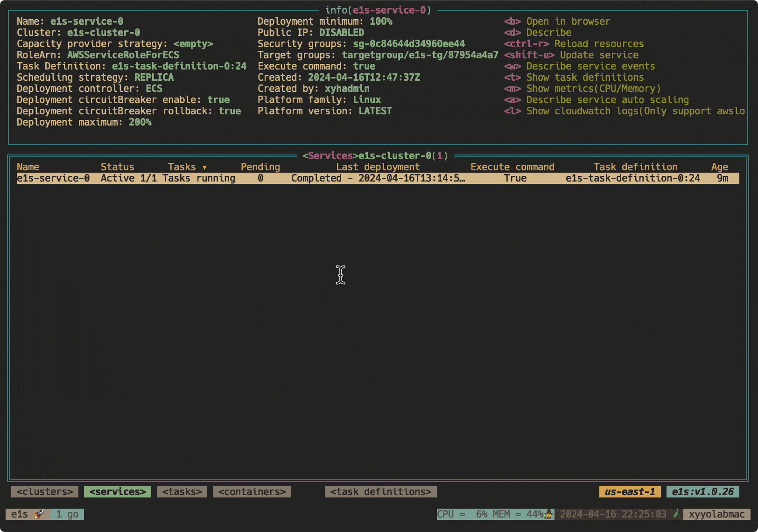Viewport: 758px width, 532px height.
Task: Click the date and time in status bar
Action: 613,514
